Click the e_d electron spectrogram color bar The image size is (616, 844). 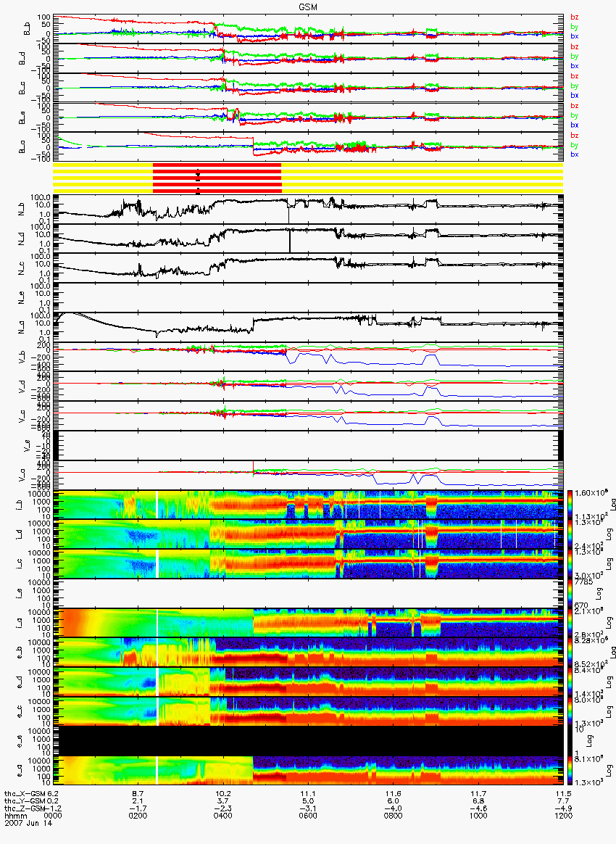569,682
